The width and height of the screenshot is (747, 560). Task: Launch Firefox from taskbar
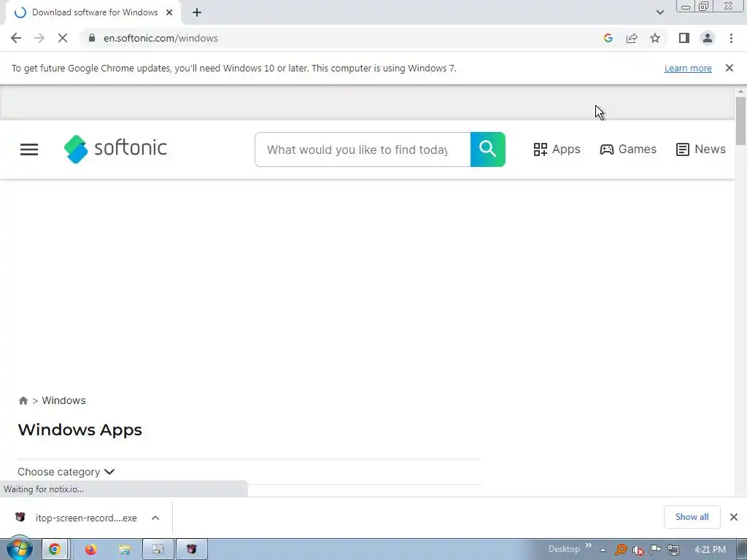coord(90,550)
